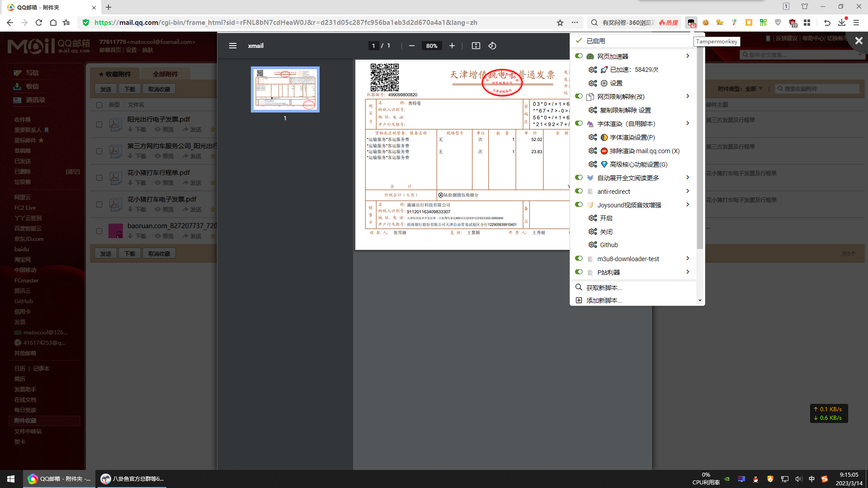Click the Tampermonkey menu scrollbar down arrow
This screenshot has height=488, width=868.
tap(700, 300)
